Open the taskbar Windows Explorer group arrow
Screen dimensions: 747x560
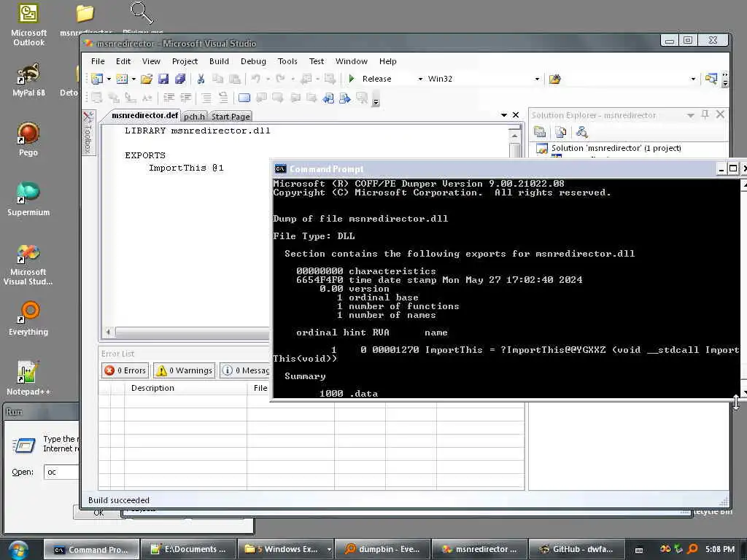[x=329, y=549]
